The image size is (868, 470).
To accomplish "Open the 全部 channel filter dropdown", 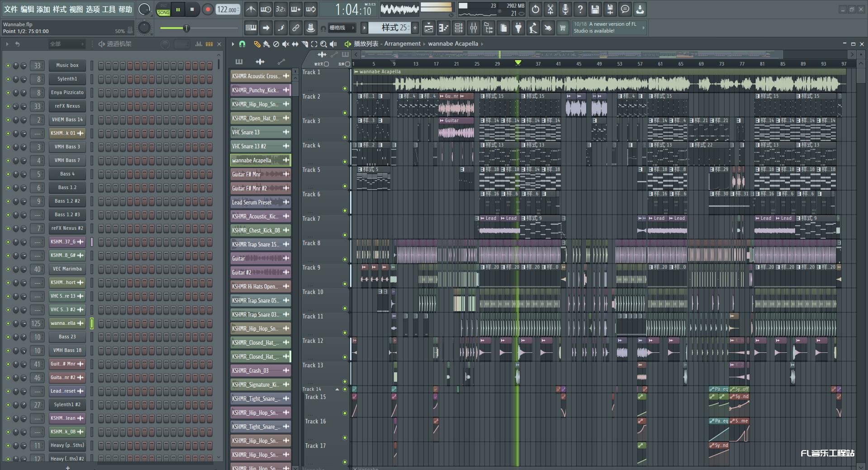I will click(x=67, y=44).
